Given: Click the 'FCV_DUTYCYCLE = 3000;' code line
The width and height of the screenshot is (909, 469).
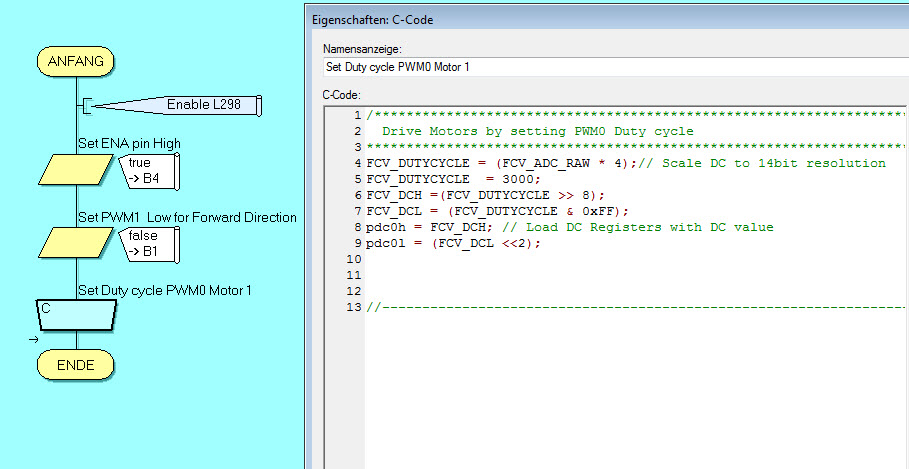Looking at the screenshot, I should [x=453, y=179].
